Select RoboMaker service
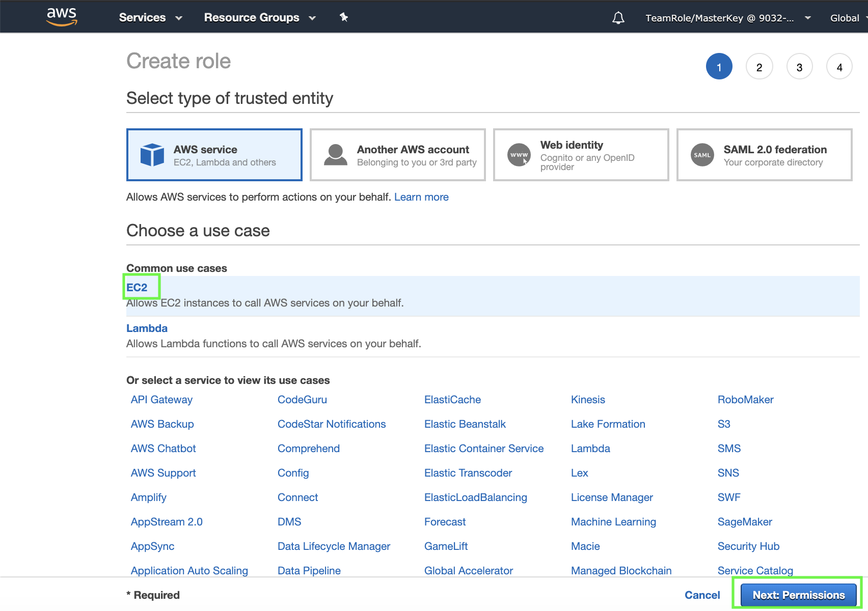Viewport: 868px width, 611px height. (x=745, y=400)
